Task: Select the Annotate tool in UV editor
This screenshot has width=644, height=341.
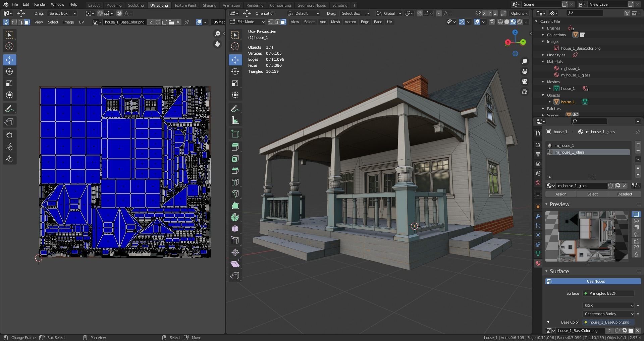Action: click(x=9, y=109)
